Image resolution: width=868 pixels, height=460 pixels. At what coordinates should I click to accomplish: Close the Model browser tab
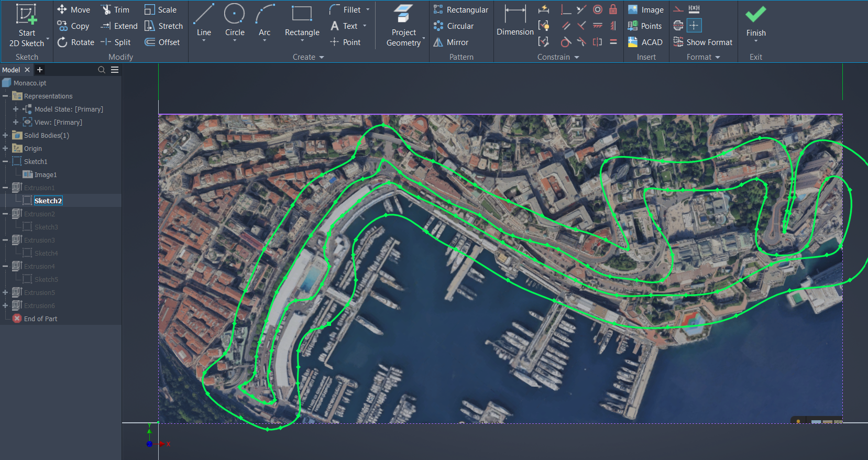click(27, 70)
